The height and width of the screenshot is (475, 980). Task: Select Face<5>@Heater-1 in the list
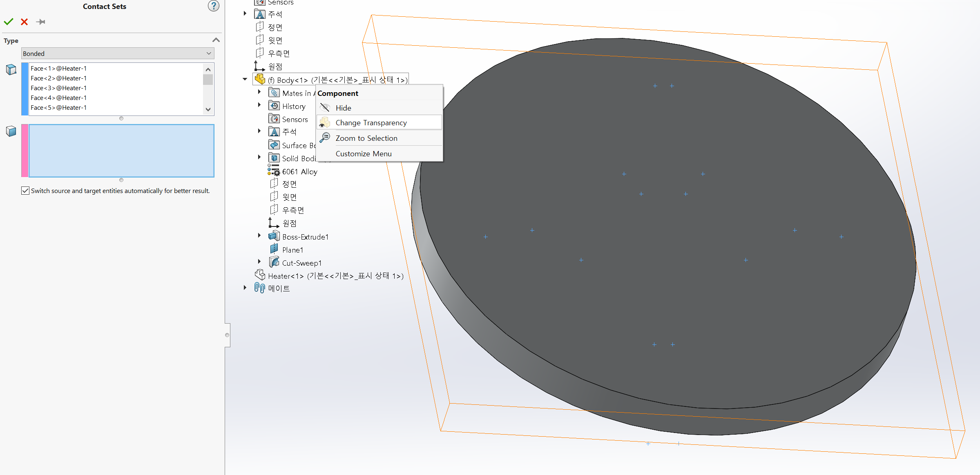click(58, 108)
